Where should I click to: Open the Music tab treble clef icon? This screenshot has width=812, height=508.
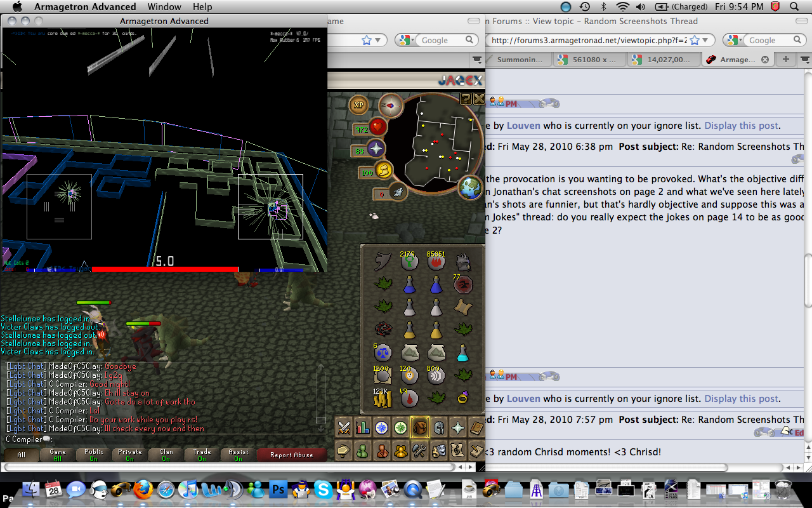[x=457, y=451]
